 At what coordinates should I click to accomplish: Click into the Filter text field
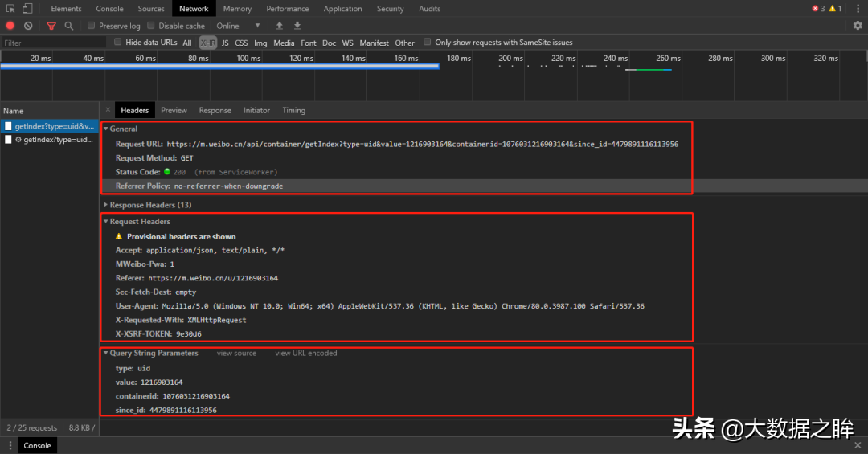53,43
